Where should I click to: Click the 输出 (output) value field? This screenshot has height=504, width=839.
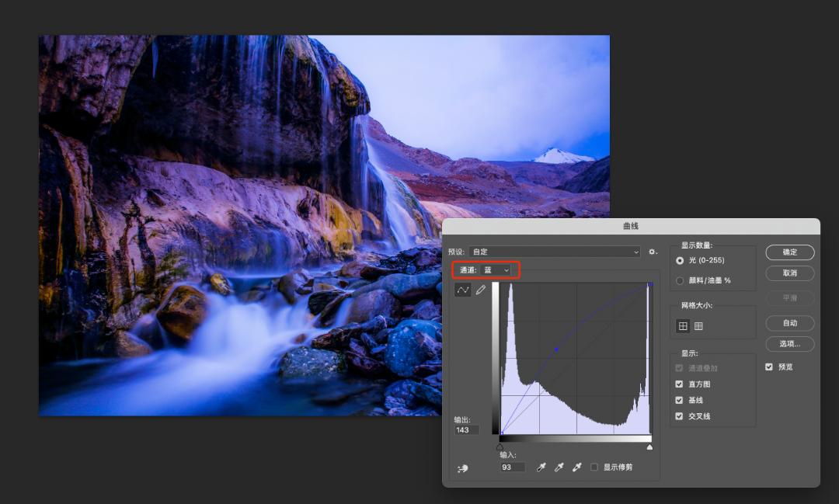tap(467, 430)
